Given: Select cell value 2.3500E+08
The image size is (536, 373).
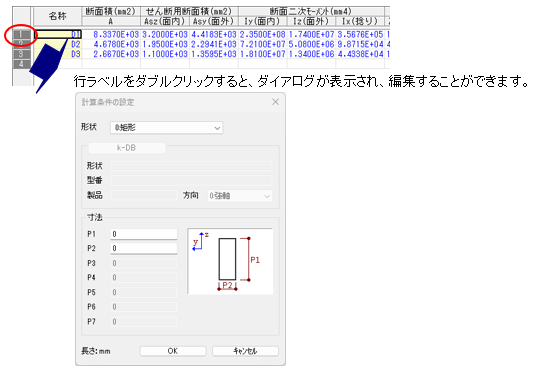Looking at the screenshot, I should click(263, 34).
